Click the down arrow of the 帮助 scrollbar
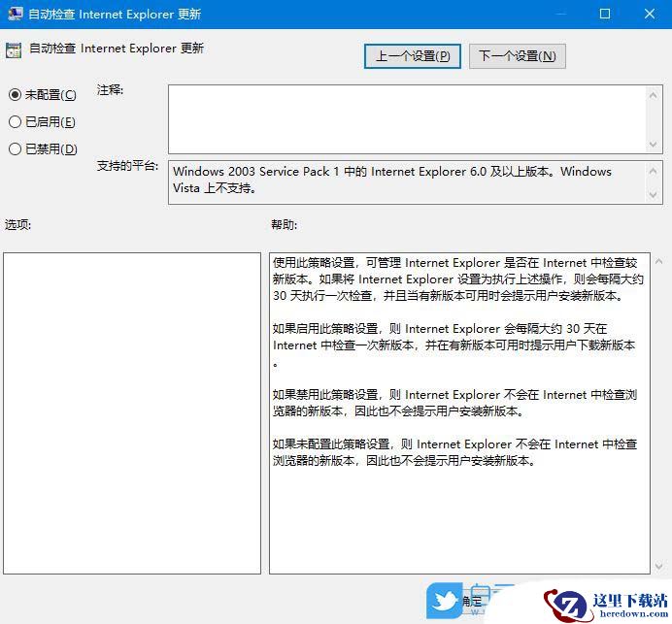 pos(659,566)
